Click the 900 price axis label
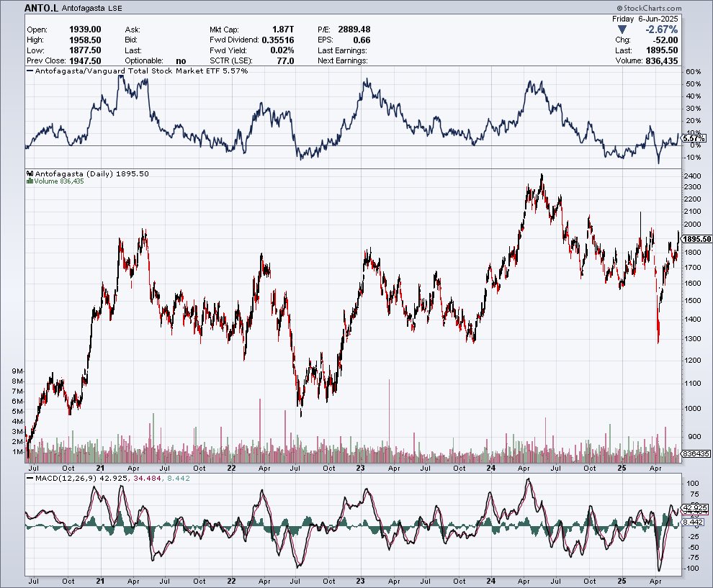 [694, 437]
